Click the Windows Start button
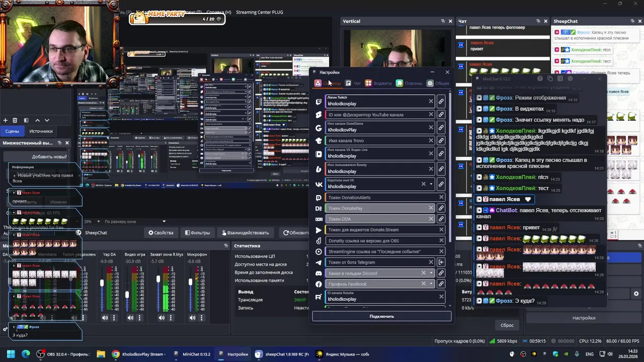This screenshot has width=644, height=362. point(11,354)
